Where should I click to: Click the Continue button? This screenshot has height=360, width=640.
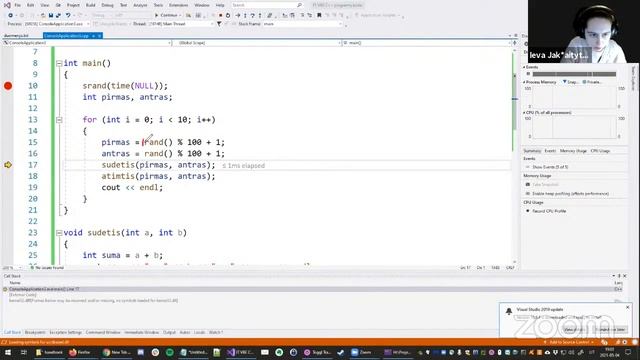[x=167, y=15]
